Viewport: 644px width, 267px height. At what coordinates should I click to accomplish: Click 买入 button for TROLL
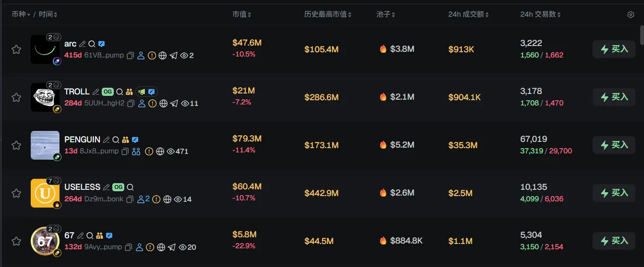pos(614,97)
